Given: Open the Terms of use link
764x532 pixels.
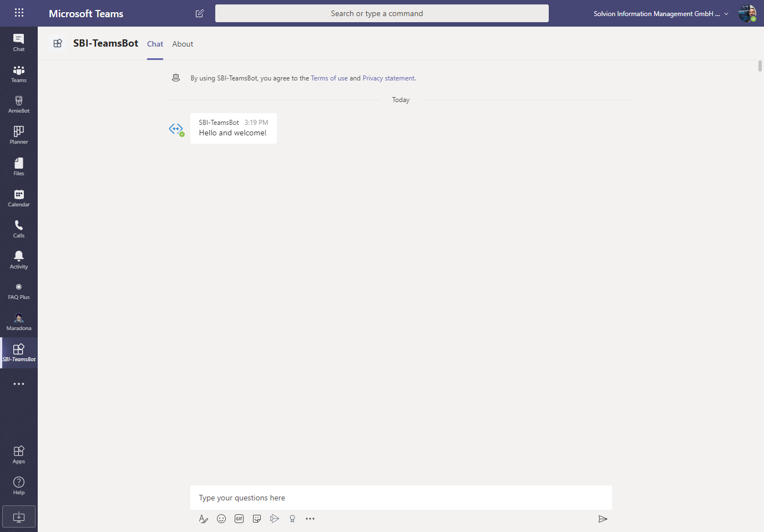Looking at the screenshot, I should (x=329, y=78).
